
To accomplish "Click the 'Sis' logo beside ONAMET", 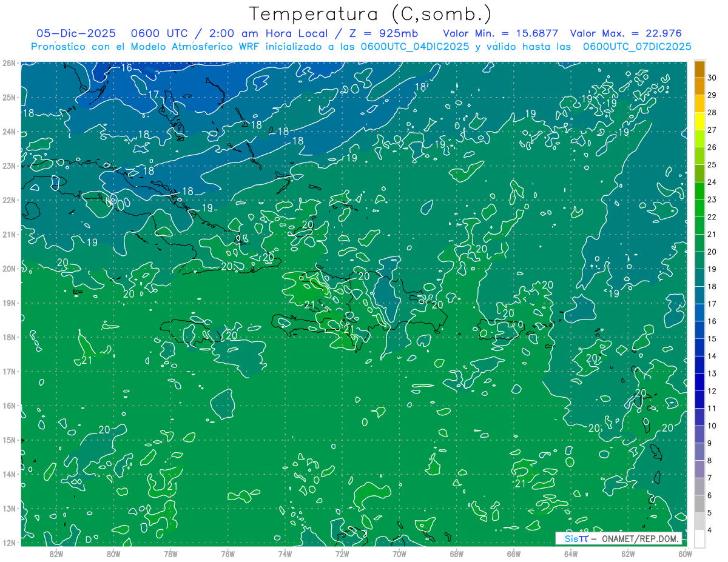I will [576, 538].
